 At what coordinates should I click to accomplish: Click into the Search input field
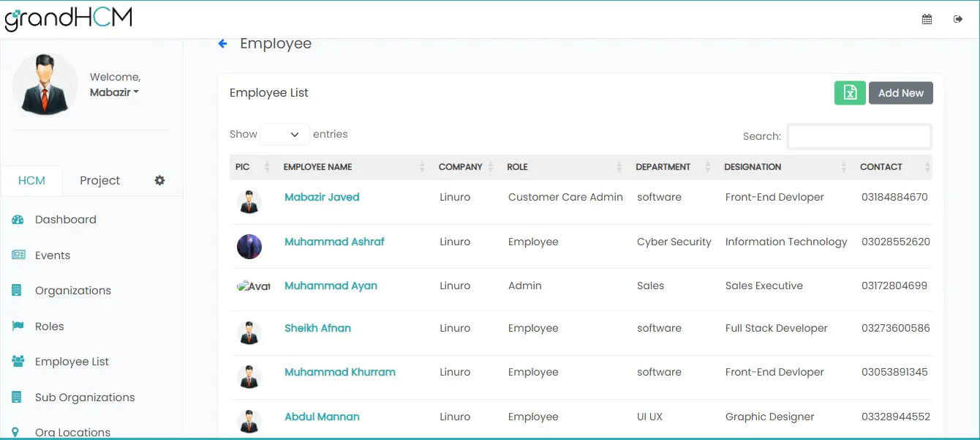[859, 136]
